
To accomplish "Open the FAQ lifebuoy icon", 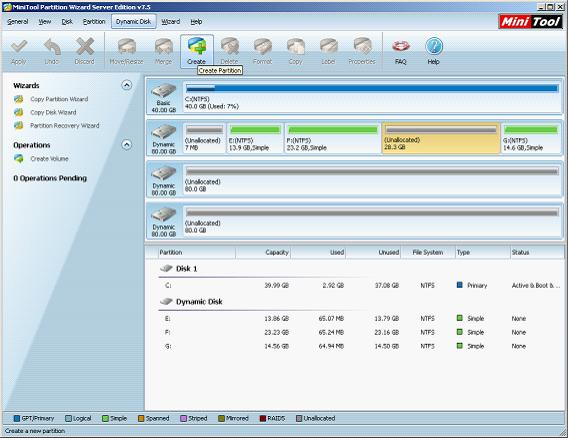I will [x=401, y=47].
